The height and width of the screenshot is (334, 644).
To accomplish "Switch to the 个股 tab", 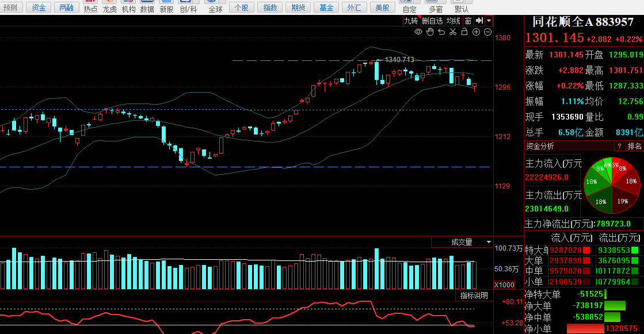I will [x=242, y=7].
